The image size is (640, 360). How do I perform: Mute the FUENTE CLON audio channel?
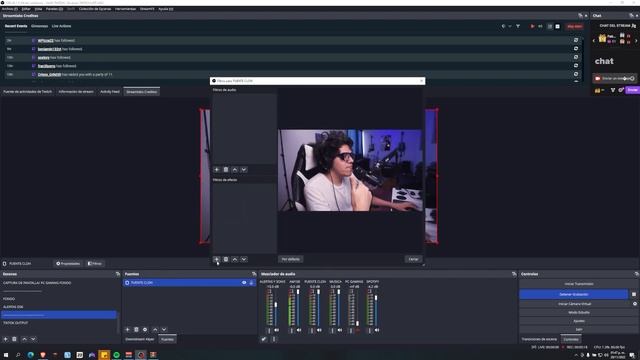click(x=319, y=330)
